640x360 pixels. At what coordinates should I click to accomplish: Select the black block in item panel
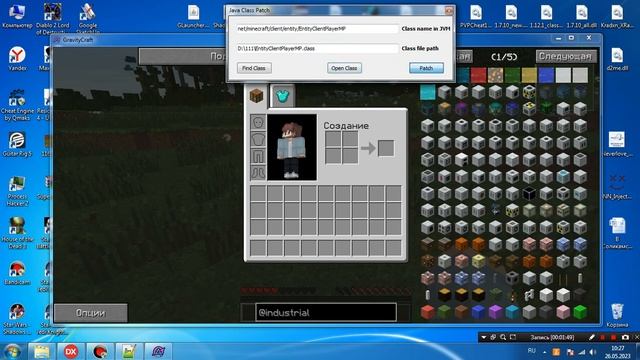click(x=529, y=193)
